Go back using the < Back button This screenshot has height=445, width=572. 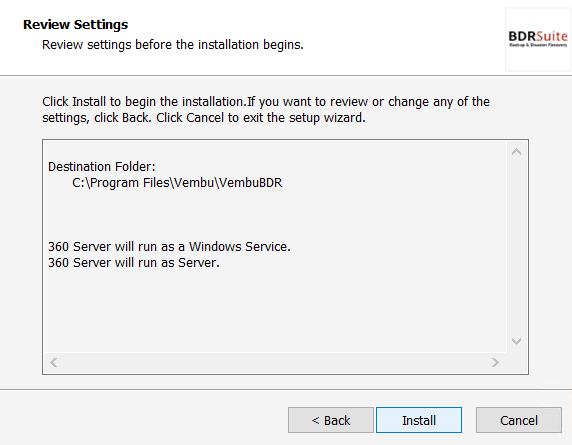click(331, 420)
